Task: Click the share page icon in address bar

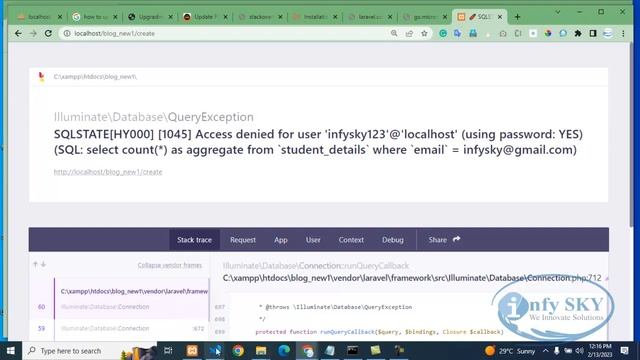Action: pos(409,33)
